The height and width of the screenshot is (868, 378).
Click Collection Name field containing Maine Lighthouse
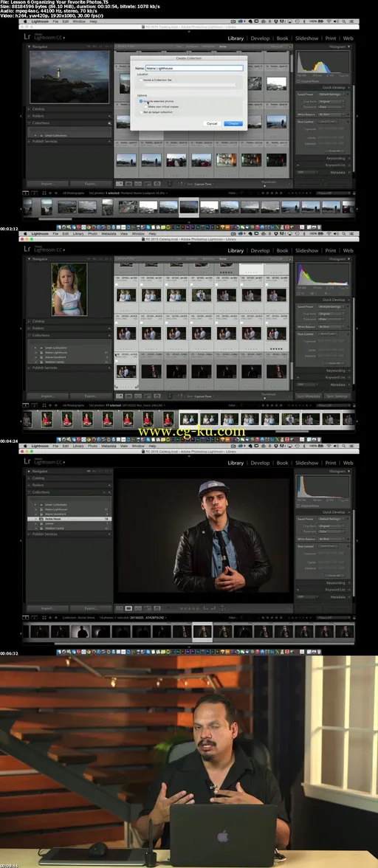click(194, 68)
